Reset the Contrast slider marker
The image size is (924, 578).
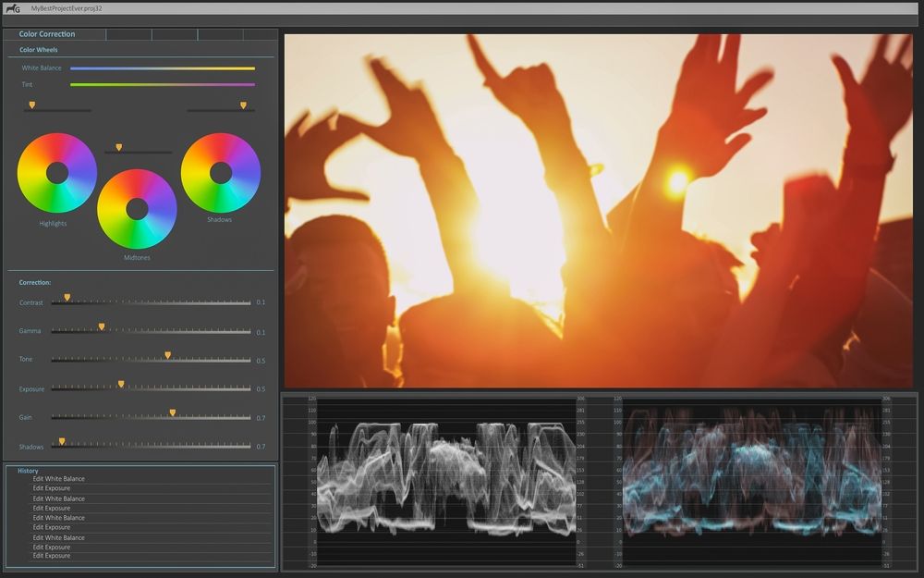(67, 295)
